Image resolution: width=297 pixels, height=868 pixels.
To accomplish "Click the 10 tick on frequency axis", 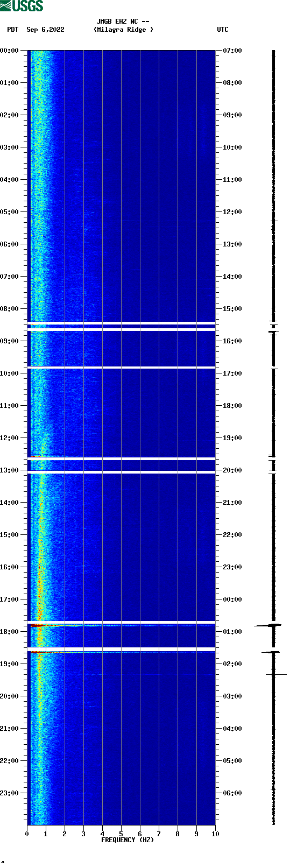I will [215, 834].
